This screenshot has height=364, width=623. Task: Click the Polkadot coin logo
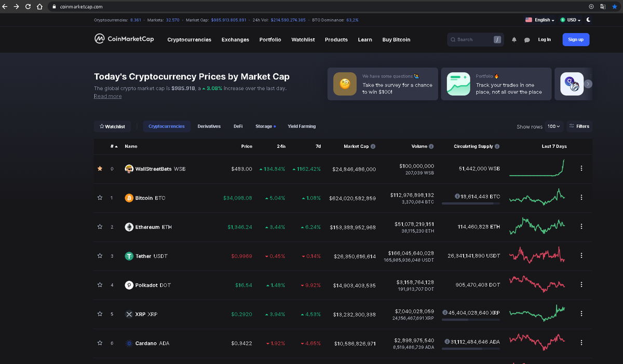click(129, 285)
